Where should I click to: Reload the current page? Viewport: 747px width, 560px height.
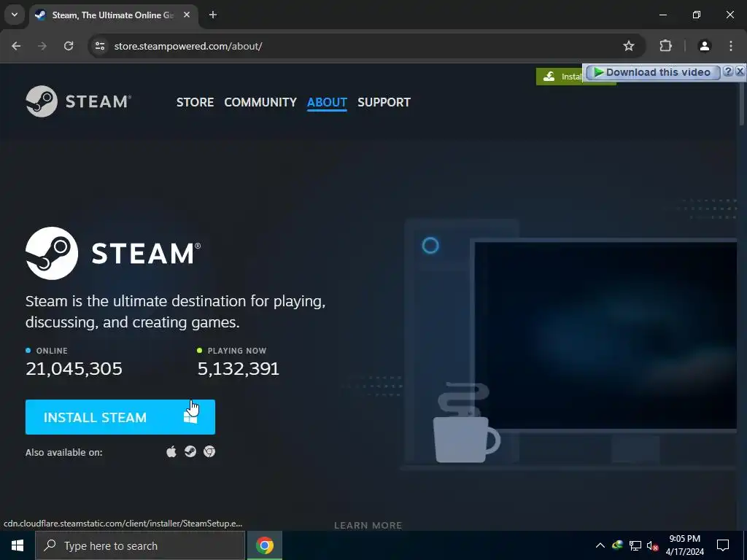tap(69, 46)
